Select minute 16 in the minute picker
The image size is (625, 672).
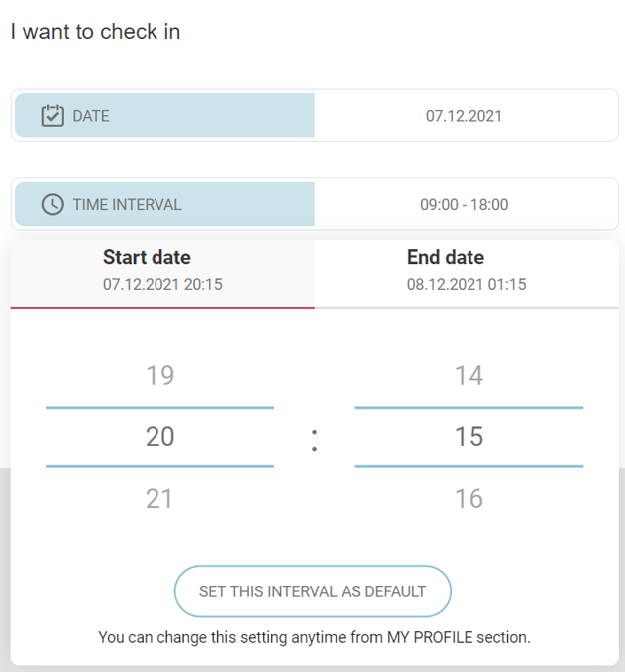coord(468,499)
